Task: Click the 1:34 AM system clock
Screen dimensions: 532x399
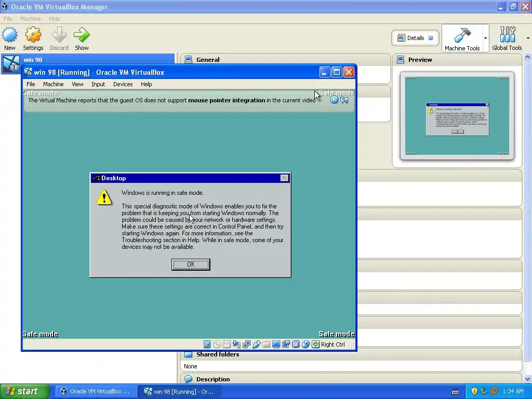Action: click(x=513, y=391)
